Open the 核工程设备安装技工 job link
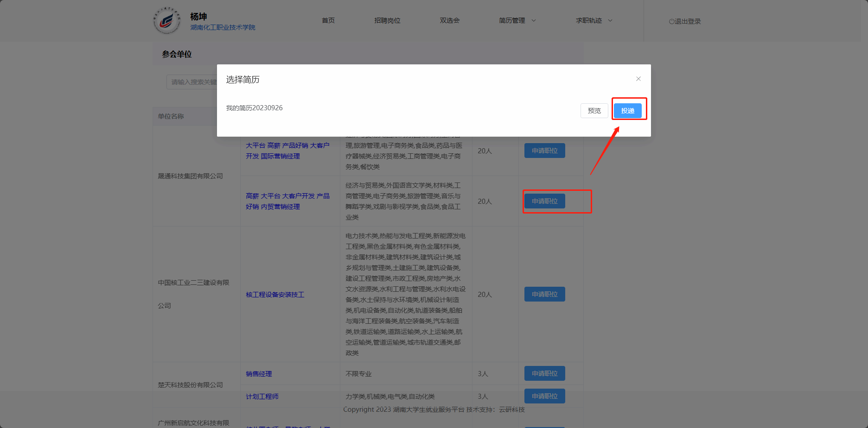This screenshot has width=868, height=428. [275, 295]
